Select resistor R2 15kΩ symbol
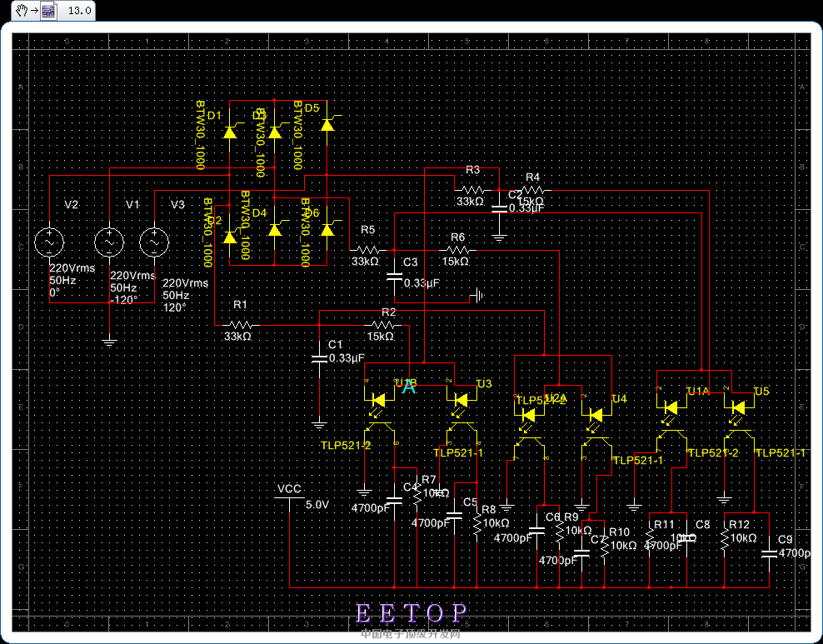823x644 pixels. pyautogui.click(x=383, y=326)
